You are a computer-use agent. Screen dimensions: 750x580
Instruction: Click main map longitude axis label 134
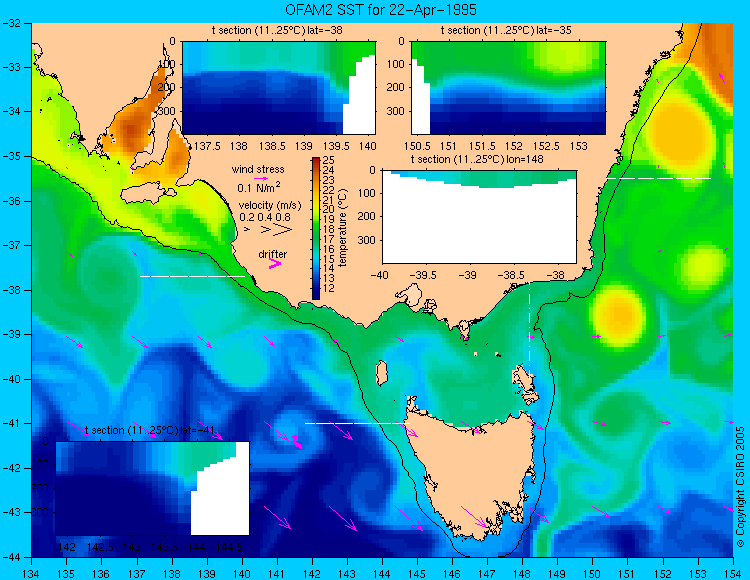32,574
